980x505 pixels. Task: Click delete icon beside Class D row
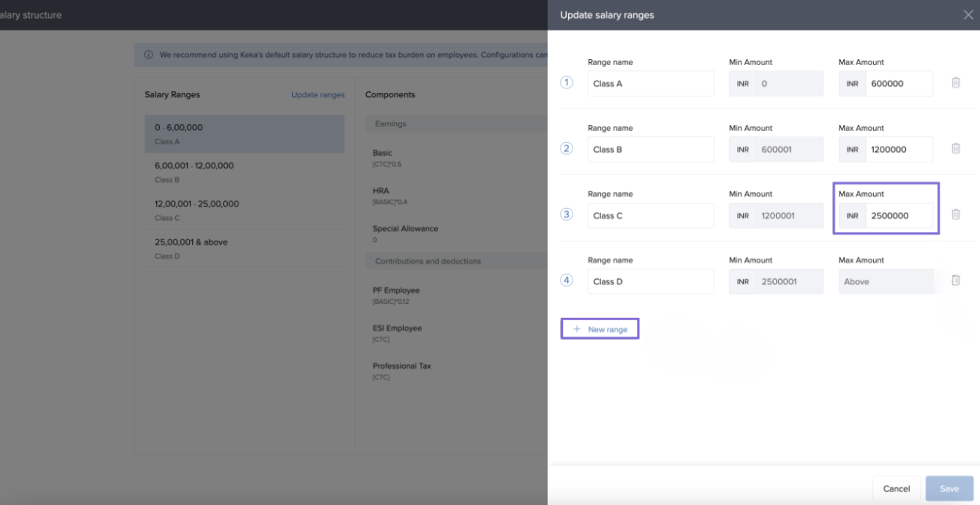(x=955, y=281)
